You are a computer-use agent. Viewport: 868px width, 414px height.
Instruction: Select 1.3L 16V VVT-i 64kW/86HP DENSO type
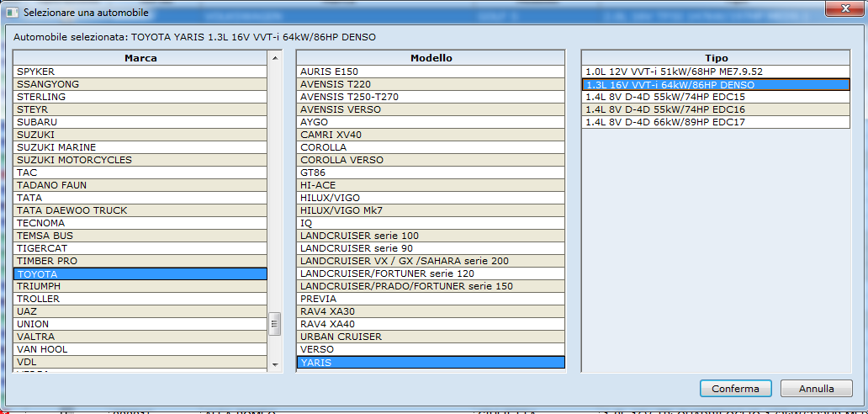pos(716,85)
